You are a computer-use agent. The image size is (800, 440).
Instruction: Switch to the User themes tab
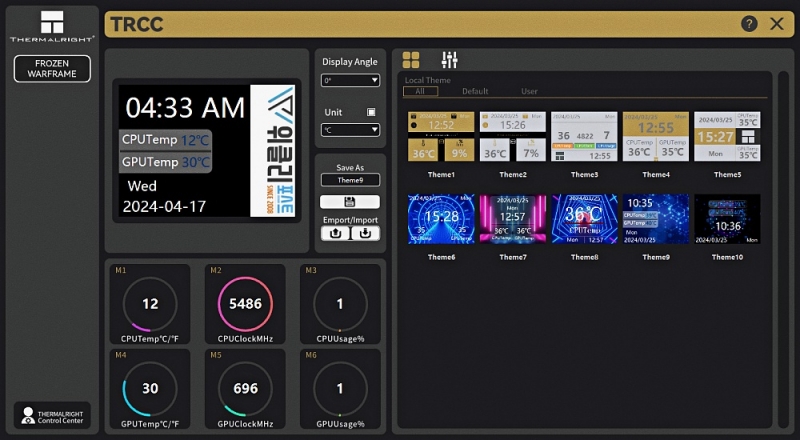click(529, 91)
